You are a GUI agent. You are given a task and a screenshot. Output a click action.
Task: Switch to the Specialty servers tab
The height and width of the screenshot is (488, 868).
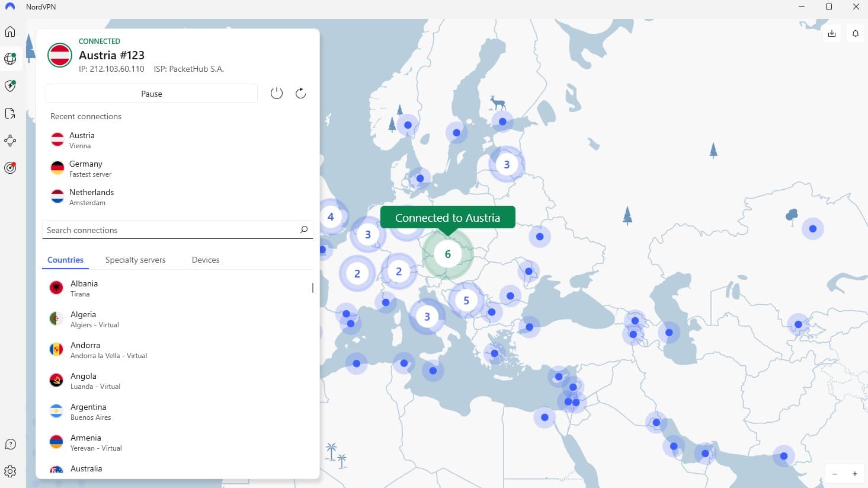pyautogui.click(x=135, y=260)
